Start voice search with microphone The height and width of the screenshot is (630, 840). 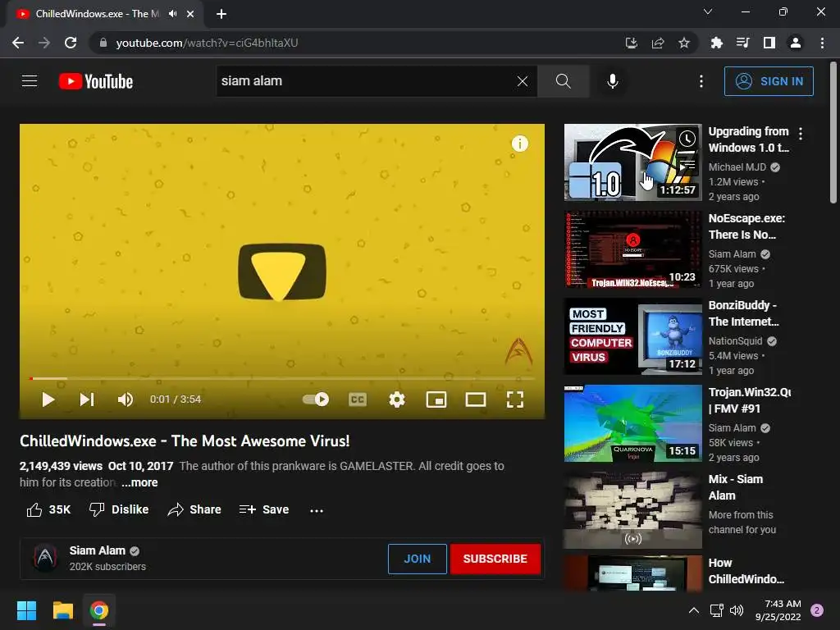(613, 81)
